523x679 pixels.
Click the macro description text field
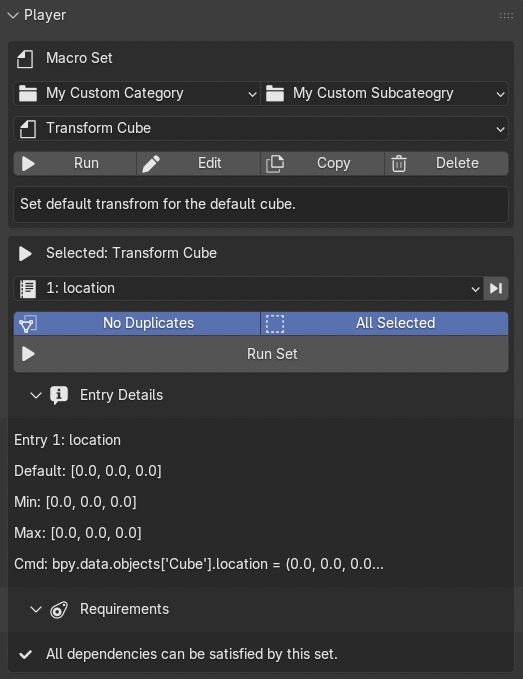coord(261,204)
